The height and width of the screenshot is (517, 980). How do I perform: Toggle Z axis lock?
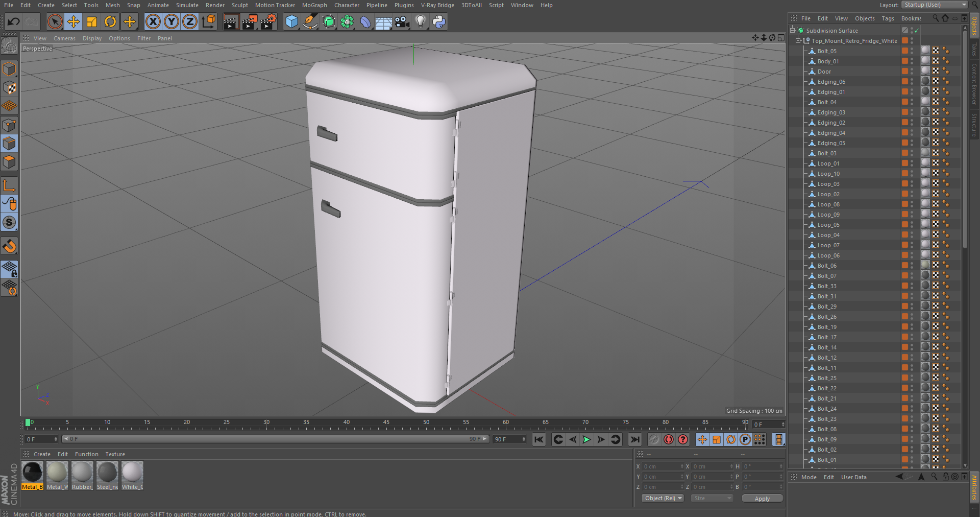click(190, 21)
